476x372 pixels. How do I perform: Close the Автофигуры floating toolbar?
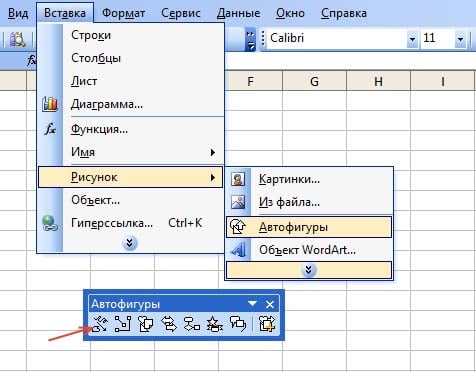pyautogui.click(x=270, y=304)
